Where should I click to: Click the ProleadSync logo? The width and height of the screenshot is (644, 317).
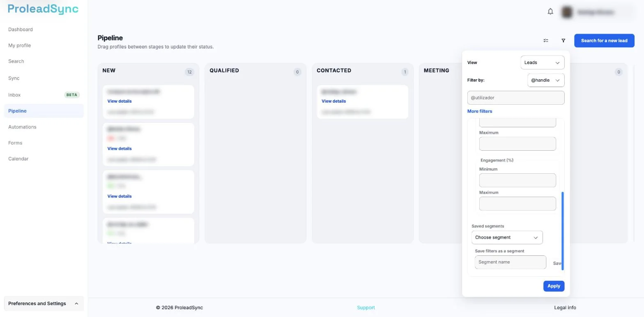[43, 9]
